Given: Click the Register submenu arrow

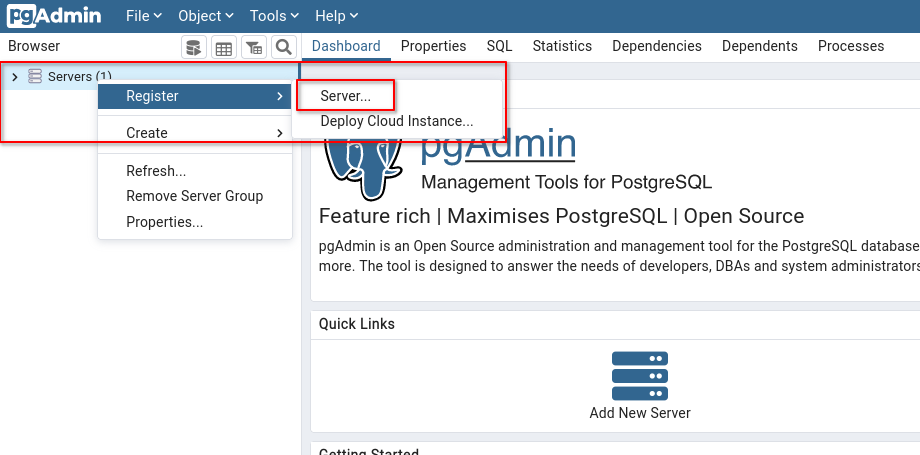Looking at the screenshot, I should tap(280, 96).
